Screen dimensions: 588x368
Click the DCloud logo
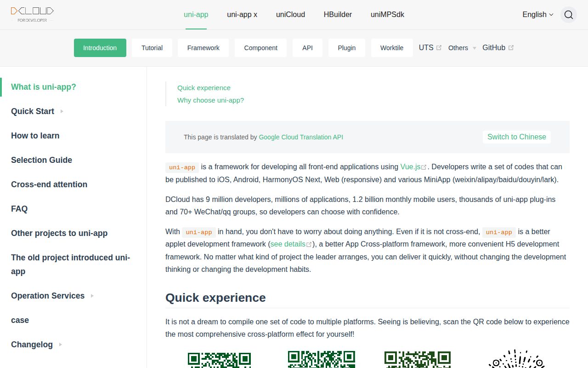click(x=32, y=14)
